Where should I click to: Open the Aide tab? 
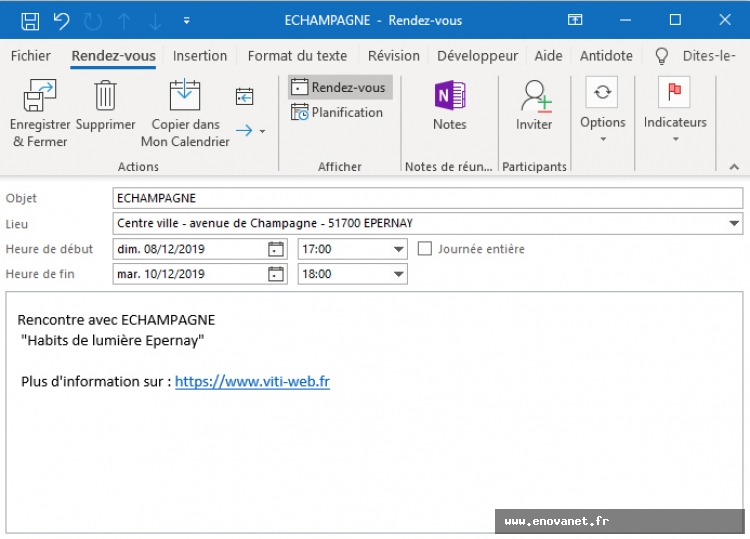point(548,56)
